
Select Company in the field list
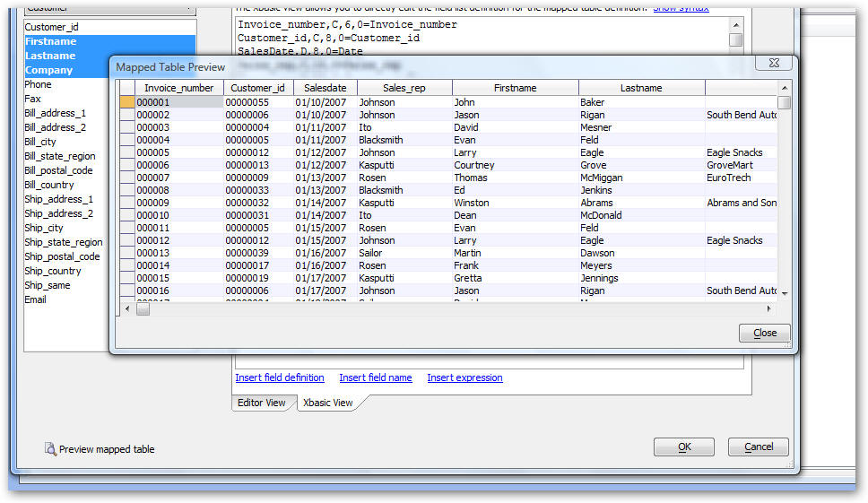[66, 70]
